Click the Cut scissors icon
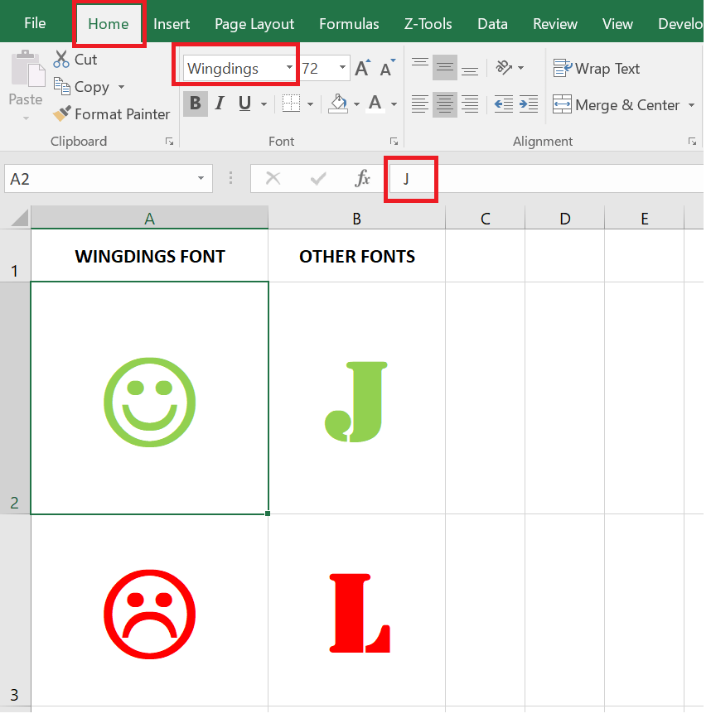711x728 pixels. [x=61, y=60]
